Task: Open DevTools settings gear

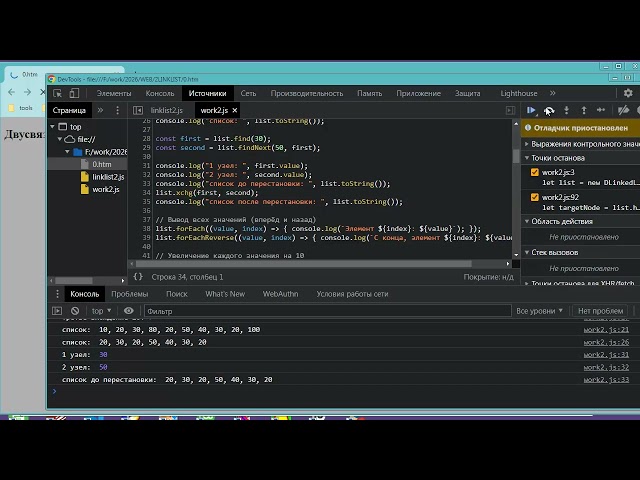Action: click(x=628, y=93)
